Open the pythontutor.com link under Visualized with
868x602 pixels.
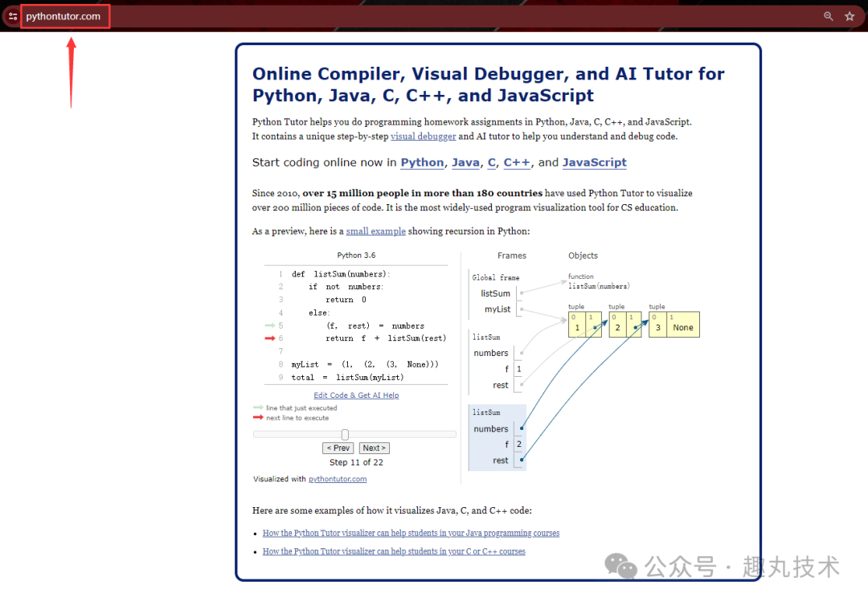(338, 479)
